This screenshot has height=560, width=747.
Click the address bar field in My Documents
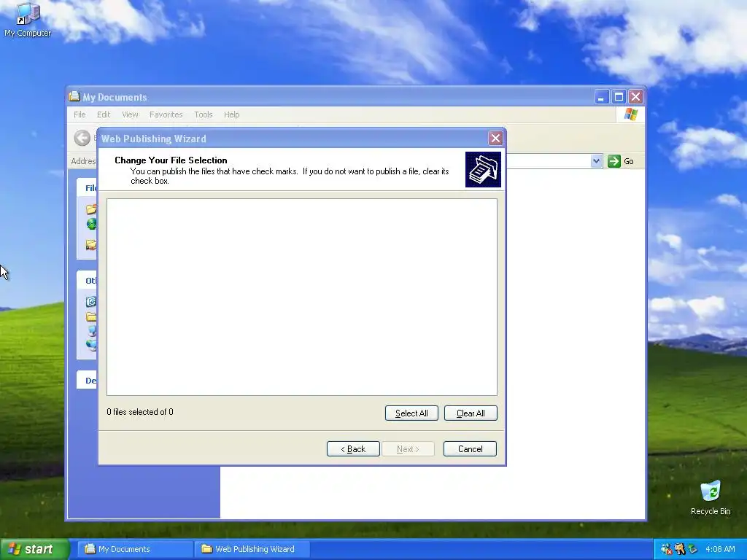(548, 161)
